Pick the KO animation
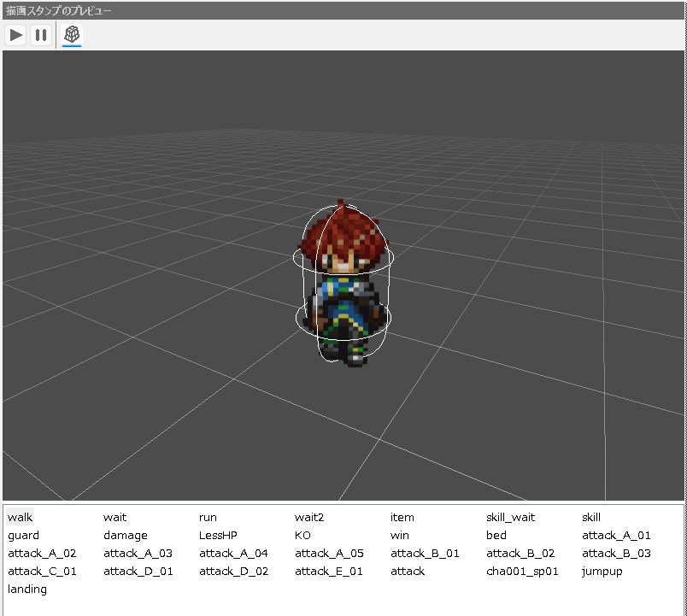The height and width of the screenshot is (616, 687). [x=302, y=535]
